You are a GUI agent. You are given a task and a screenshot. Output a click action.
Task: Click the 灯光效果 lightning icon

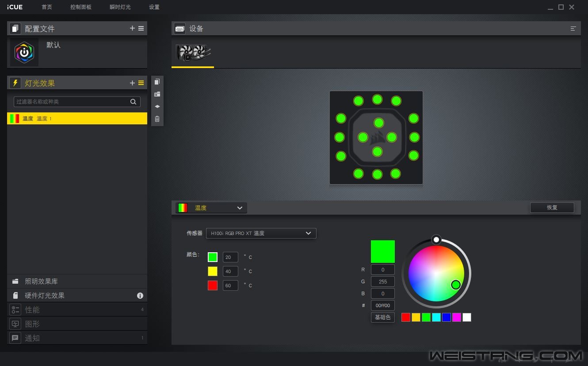[x=15, y=83]
